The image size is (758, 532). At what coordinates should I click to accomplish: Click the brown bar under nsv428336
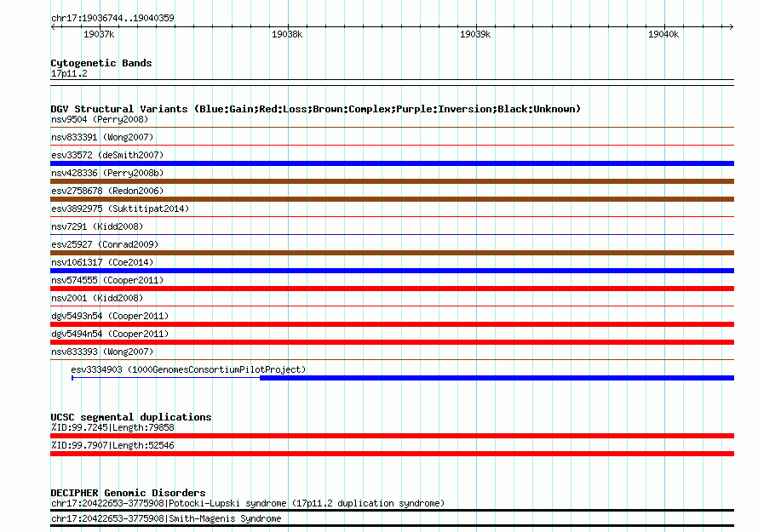[392, 181]
